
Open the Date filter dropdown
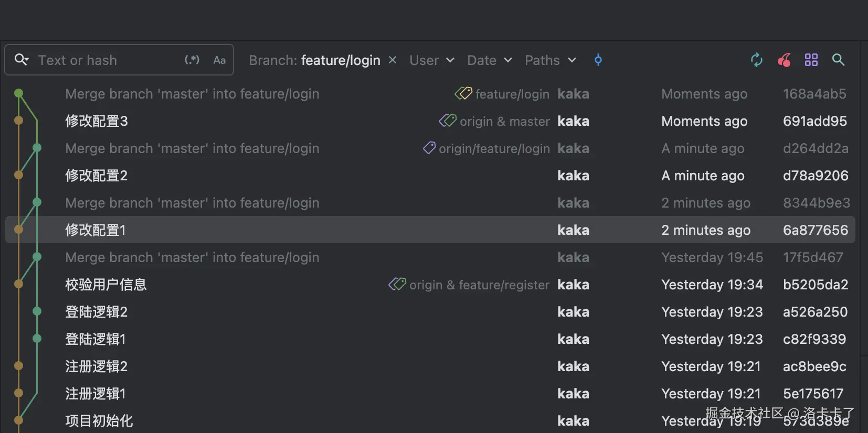point(489,60)
